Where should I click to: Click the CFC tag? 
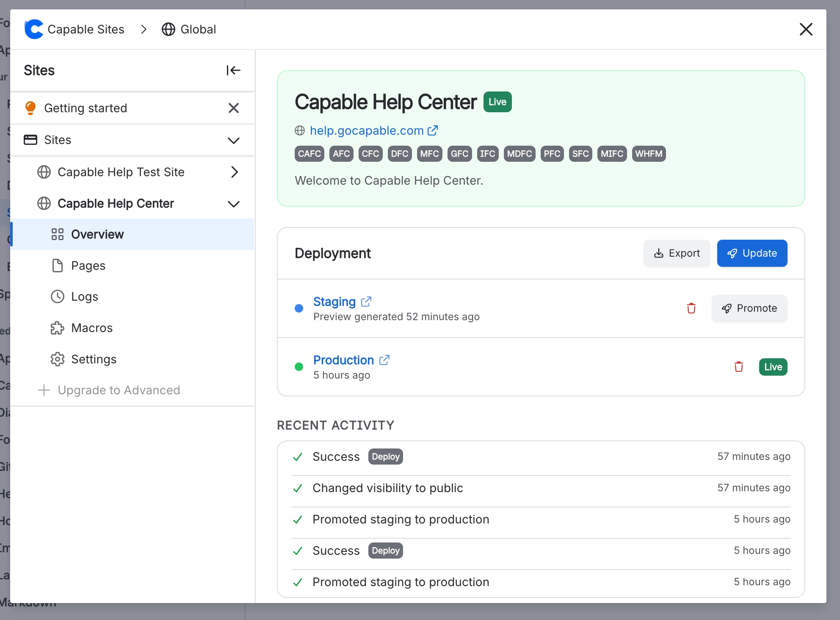(x=370, y=154)
